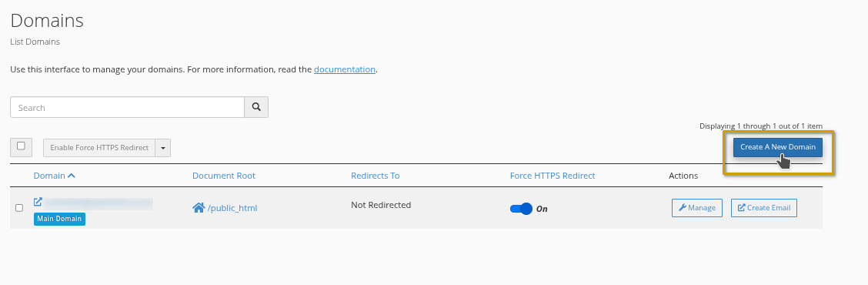Click the Create A New Domain button
868x285 pixels.
click(x=778, y=147)
